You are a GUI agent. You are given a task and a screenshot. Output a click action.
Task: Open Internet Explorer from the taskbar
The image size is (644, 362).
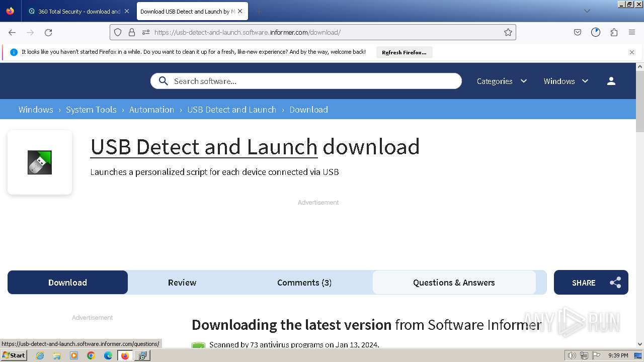coord(40,355)
